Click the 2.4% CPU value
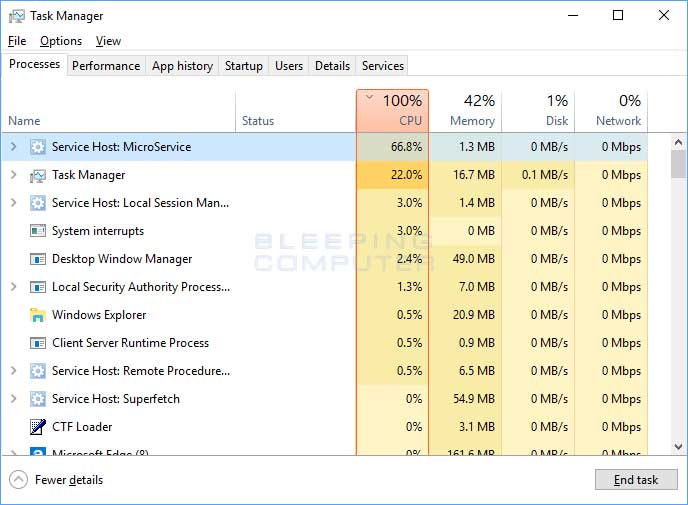This screenshot has height=505, width=688. pos(409,259)
